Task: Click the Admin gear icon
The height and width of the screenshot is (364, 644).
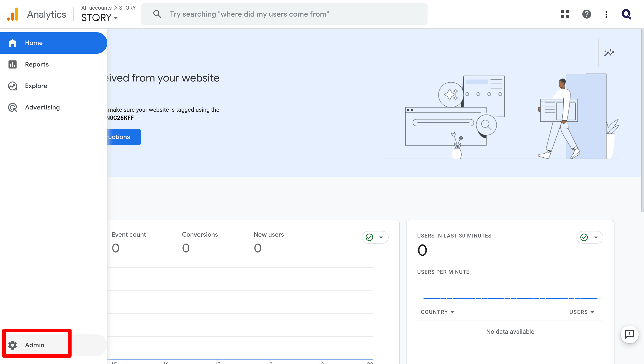Action: click(x=13, y=345)
